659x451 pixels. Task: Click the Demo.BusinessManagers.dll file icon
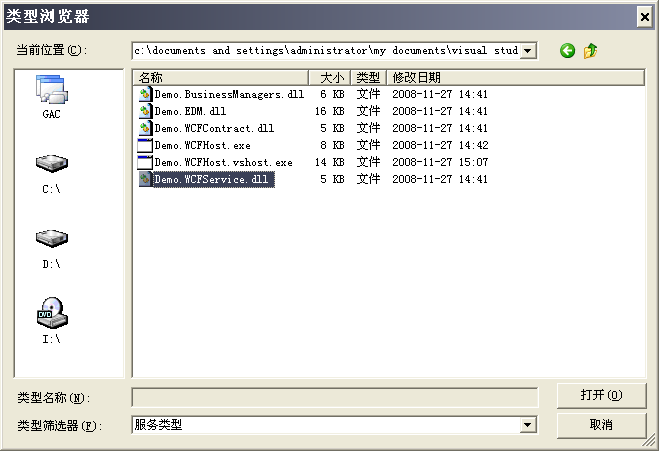coord(145,94)
